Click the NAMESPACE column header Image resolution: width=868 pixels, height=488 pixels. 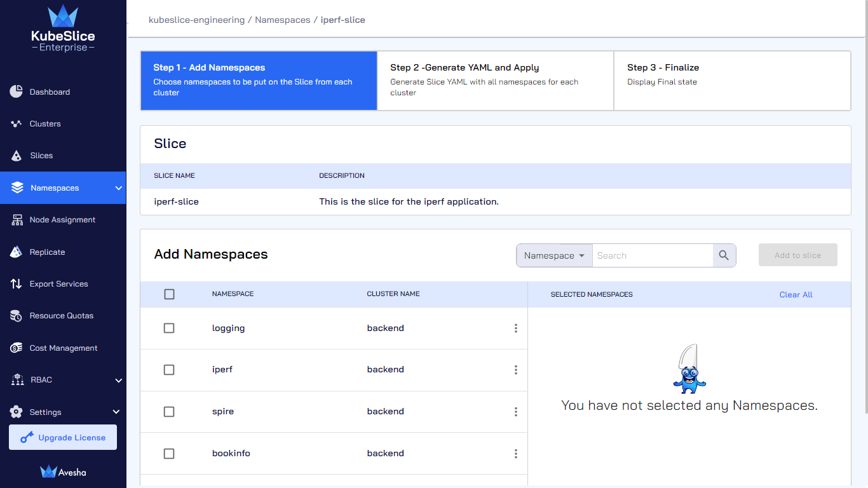coord(233,294)
